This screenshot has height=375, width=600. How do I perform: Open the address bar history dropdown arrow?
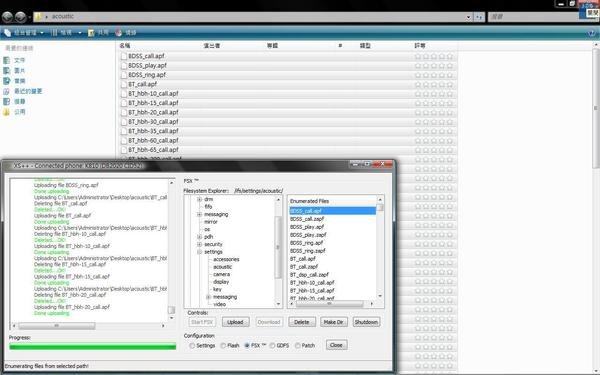(468, 17)
